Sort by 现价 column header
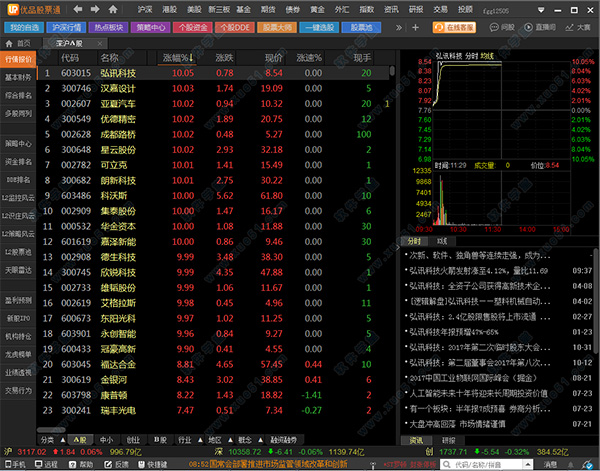 [x=274, y=58]
